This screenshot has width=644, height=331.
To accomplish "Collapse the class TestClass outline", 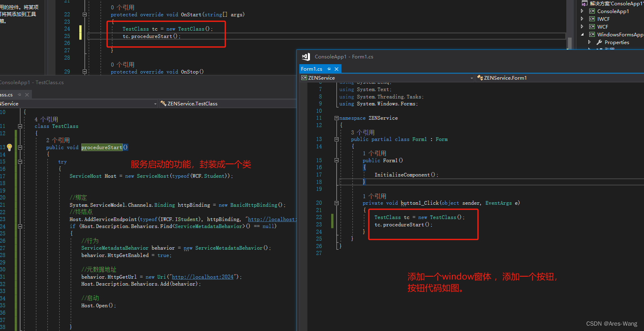I will pyautogui.click(x=20, y=126).
